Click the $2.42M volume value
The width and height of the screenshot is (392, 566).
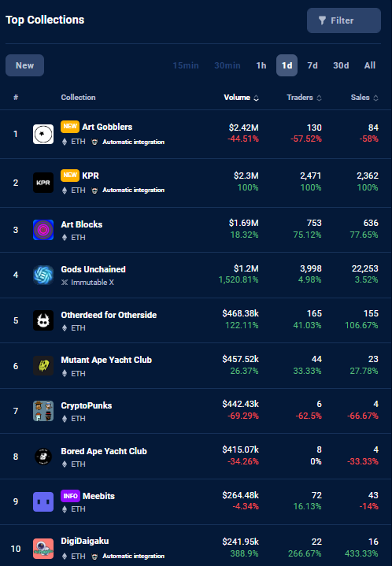click(244, 128)
